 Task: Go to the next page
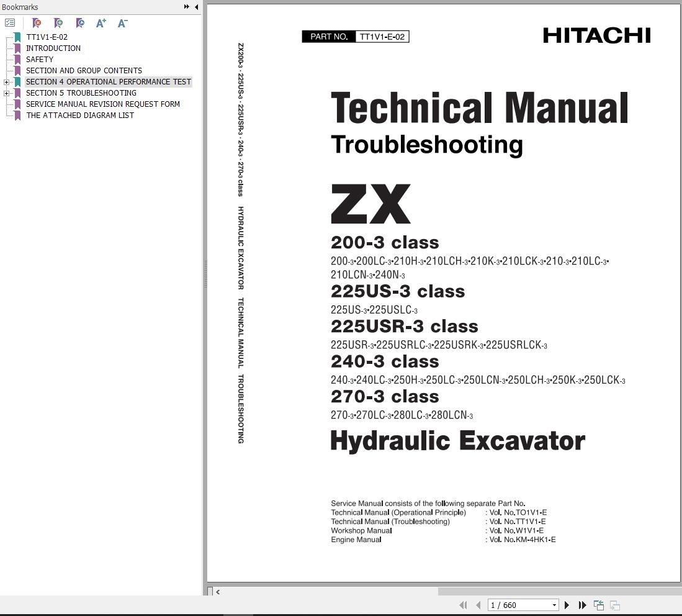[x=567, y=605]
